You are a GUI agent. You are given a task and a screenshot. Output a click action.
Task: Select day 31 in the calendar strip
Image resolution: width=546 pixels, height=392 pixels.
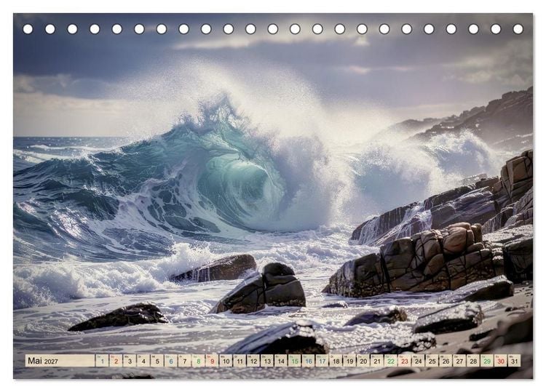pos(515,361)
